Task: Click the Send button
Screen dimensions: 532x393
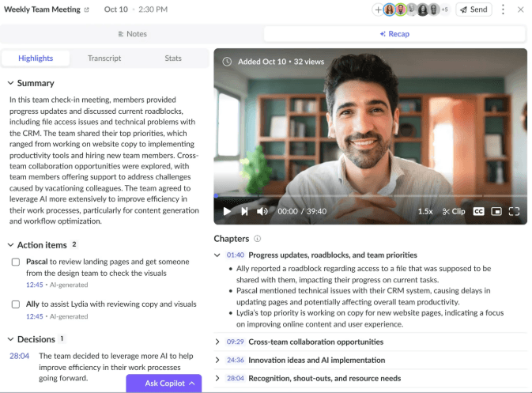Action: tap(474, 9)
